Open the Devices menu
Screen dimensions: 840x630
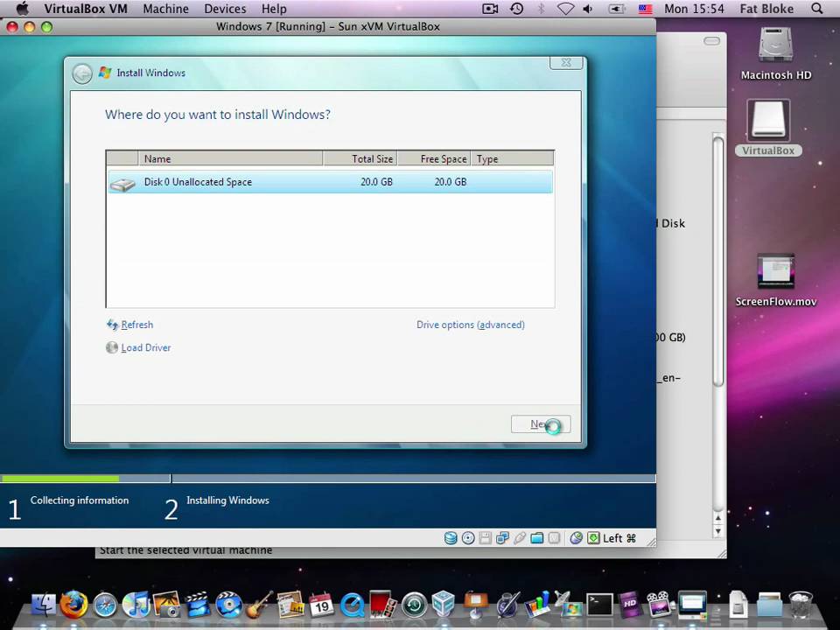point(225,9)
